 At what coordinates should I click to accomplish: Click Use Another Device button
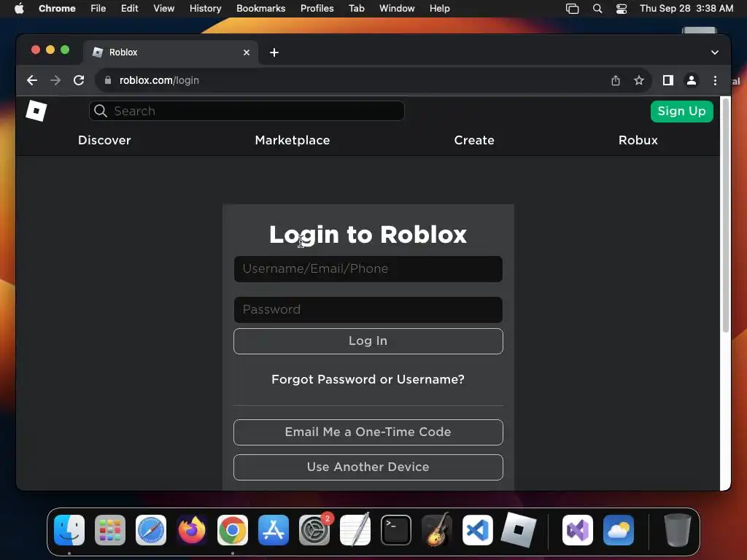click(368, 467)
